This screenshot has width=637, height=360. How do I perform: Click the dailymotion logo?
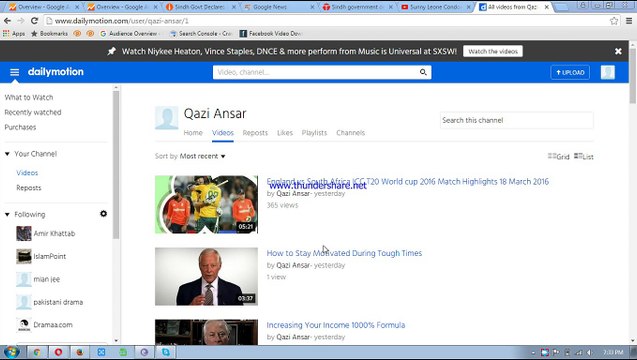(56, 72)
